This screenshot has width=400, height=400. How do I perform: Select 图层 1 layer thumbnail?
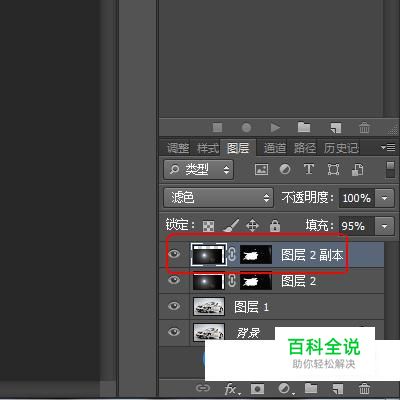pyautogui.click(x=209, y=307)
